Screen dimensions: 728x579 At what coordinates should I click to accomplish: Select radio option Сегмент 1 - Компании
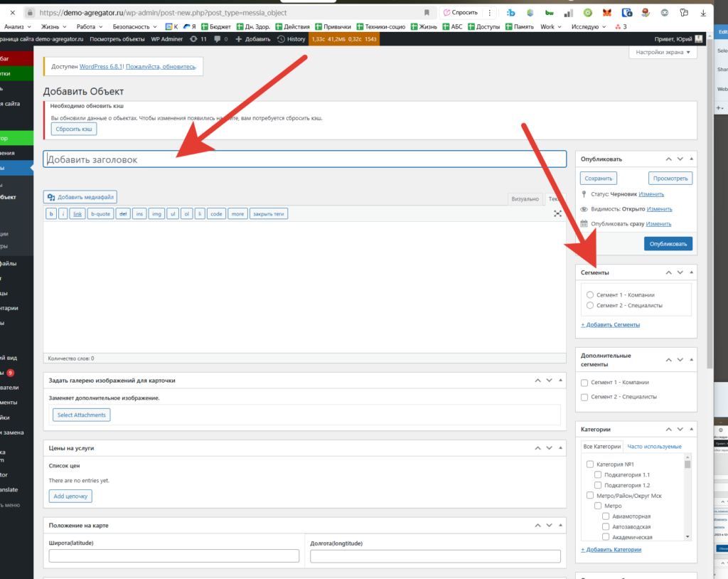(590, 294)
